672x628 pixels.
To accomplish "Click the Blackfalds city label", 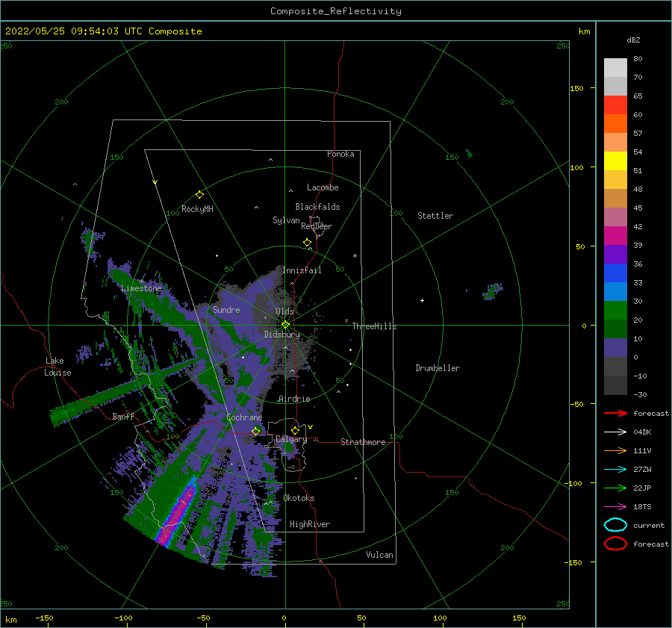I will point(317,207).
